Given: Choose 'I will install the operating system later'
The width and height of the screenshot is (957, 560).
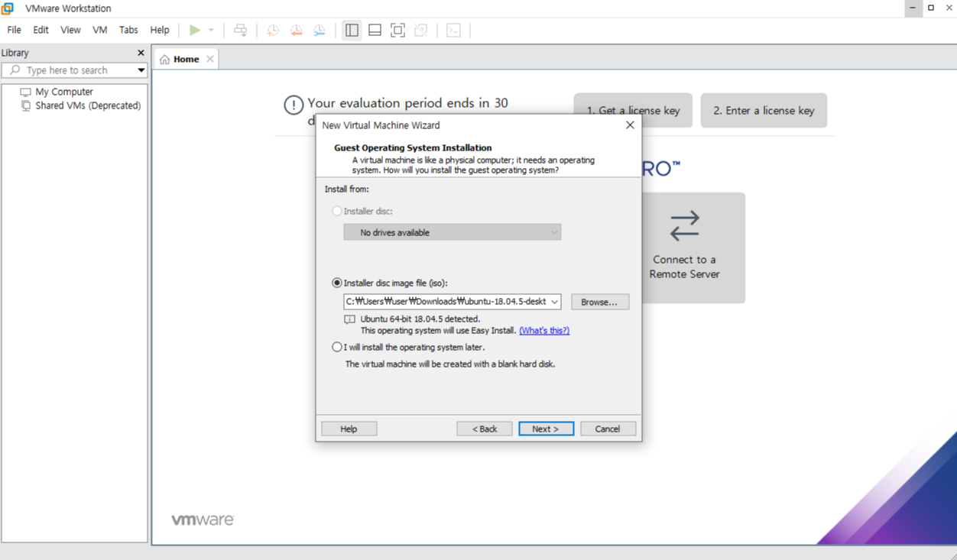Looking at the screenshot, I should 337,347.
